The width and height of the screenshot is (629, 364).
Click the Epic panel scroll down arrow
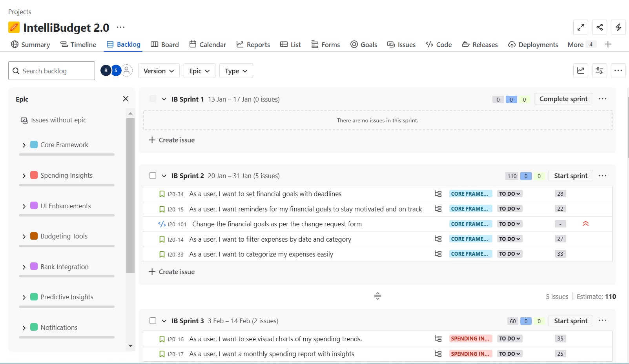click(130, 346)
